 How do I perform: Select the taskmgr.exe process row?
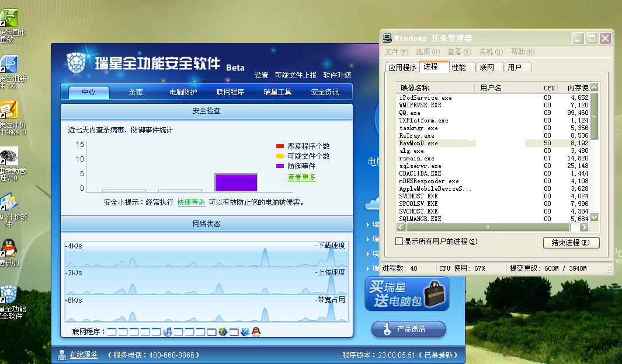pos(494,128)
